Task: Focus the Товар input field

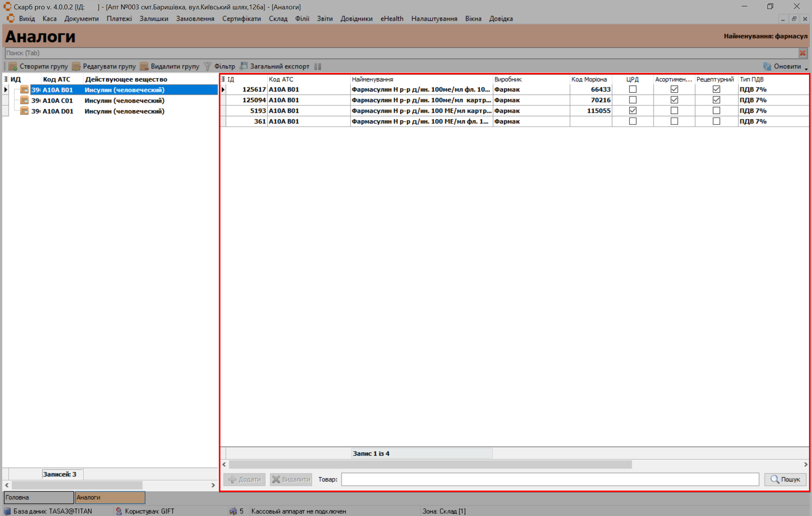Action: (x=550, y=479)
